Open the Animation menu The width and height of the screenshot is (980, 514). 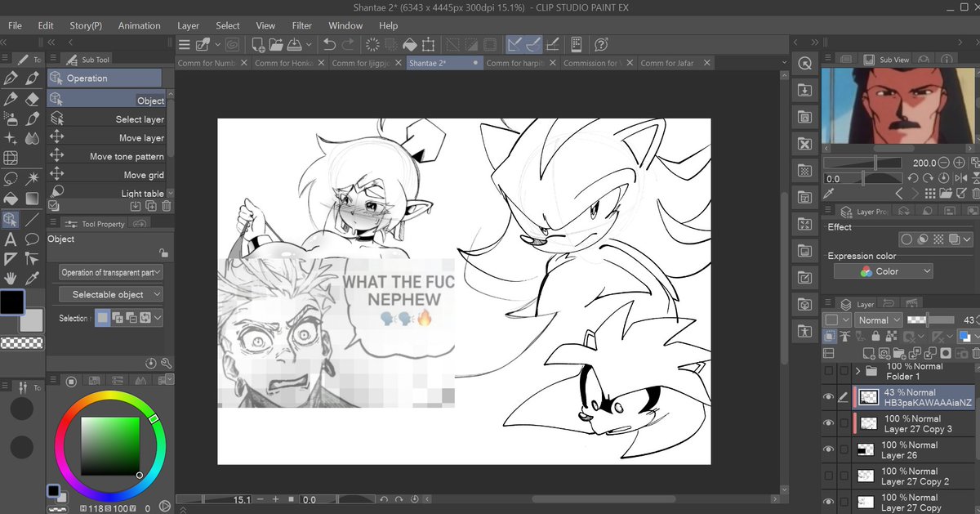[x=140, y=25]
